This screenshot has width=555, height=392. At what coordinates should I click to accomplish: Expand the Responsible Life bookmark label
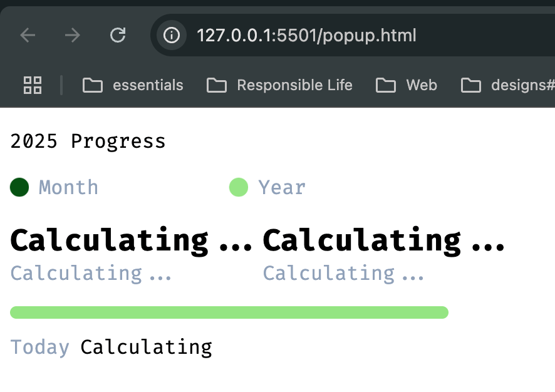295,85
